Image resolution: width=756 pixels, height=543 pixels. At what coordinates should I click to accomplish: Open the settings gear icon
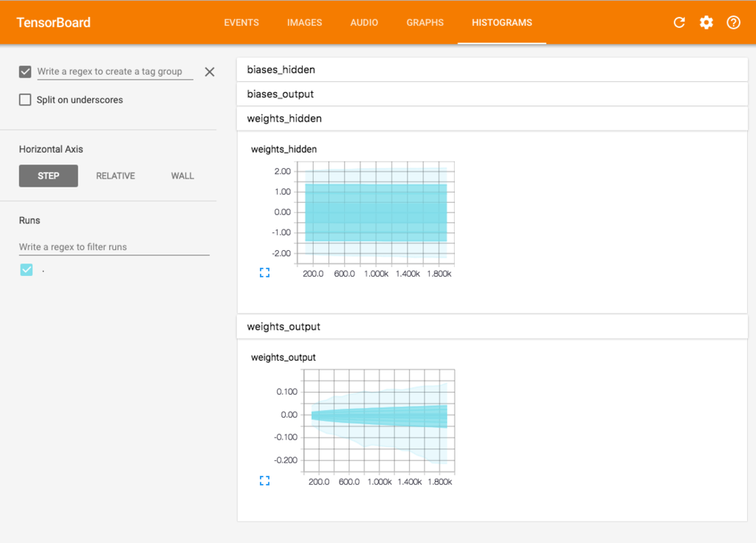pyautogui.click(x=707, y=23)
